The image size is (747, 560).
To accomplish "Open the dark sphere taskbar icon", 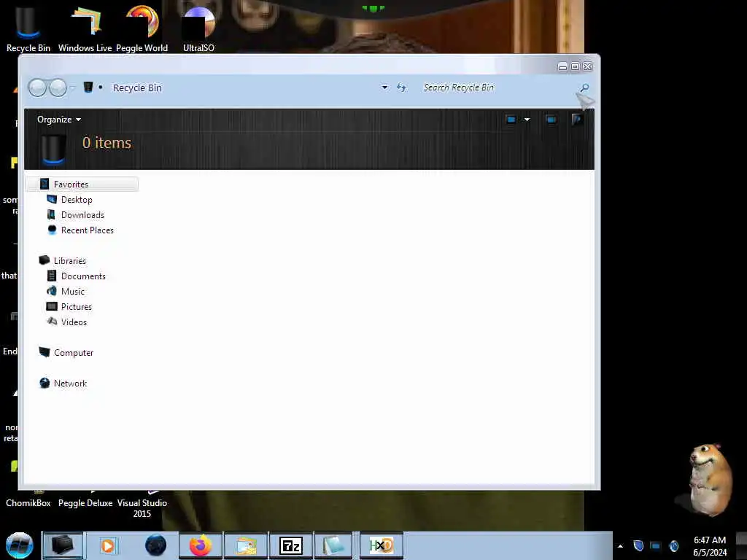I will tap(155, 545).
